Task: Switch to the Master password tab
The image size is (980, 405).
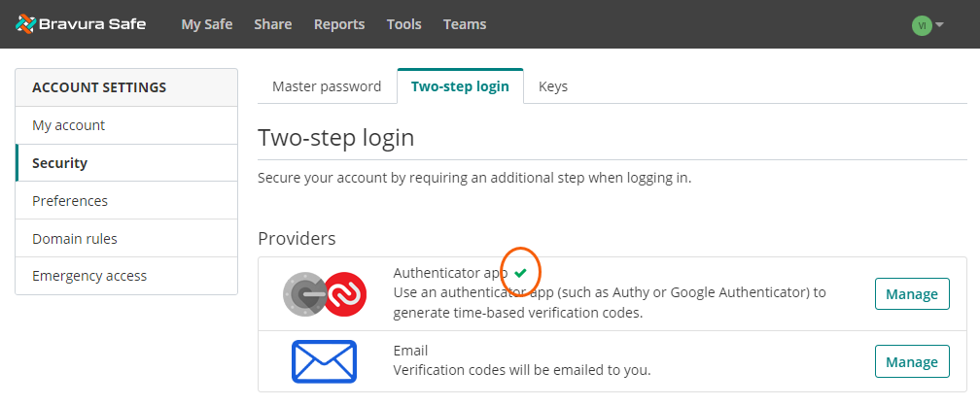Action: coord(327,86)
